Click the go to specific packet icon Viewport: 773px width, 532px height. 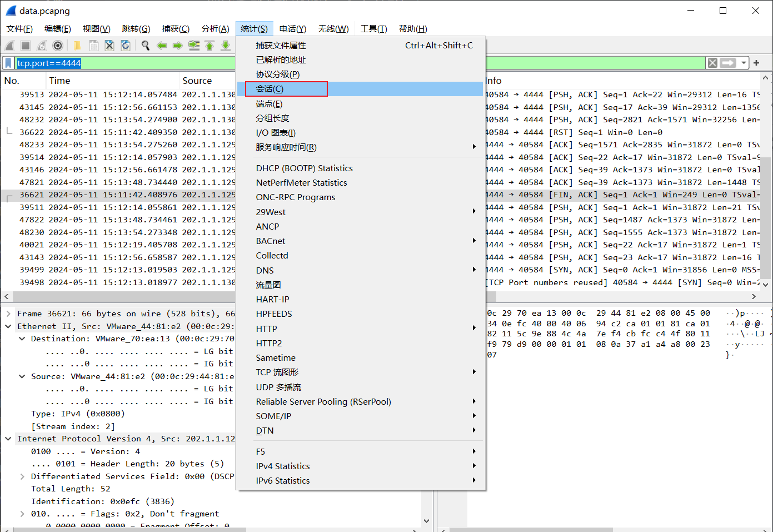click(194, 46)
